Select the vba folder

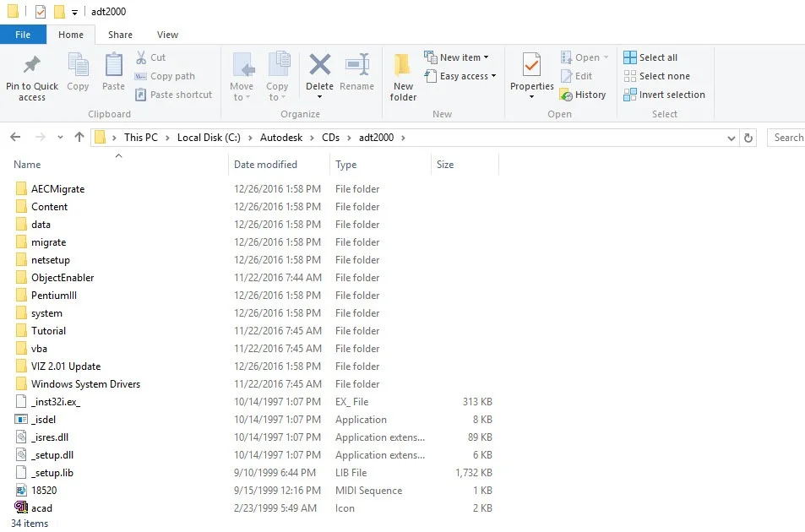[x=39, y=349]
